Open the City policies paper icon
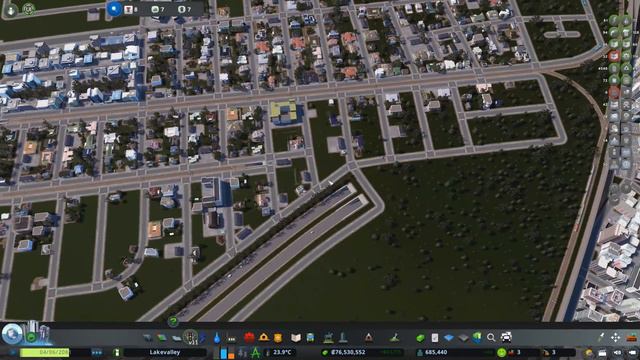 pyautogui.click(x=435, y=338)
